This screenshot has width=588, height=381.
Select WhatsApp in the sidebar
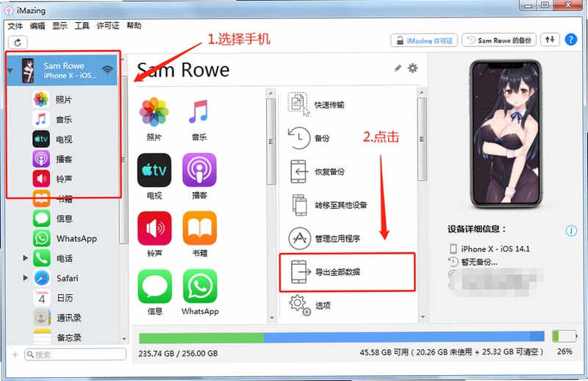coord(76,238)
